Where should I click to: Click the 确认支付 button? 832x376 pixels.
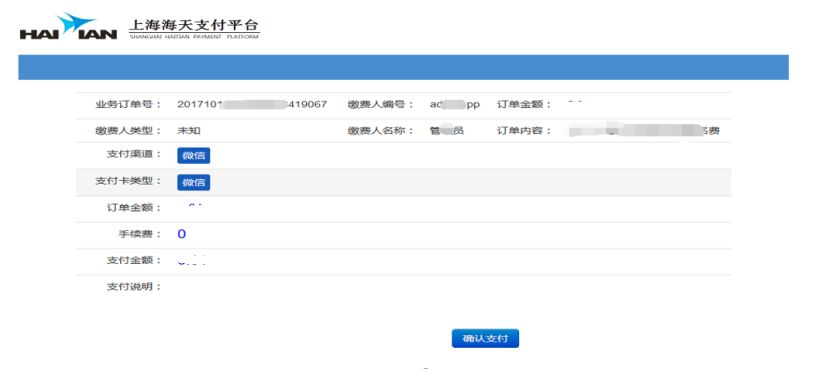pos(485,338)
